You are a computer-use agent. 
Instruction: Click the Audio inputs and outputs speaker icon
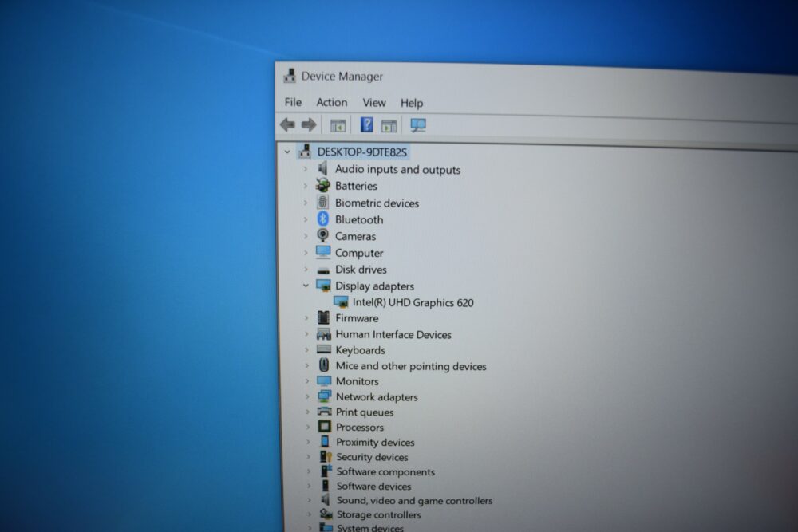point(322,168)
